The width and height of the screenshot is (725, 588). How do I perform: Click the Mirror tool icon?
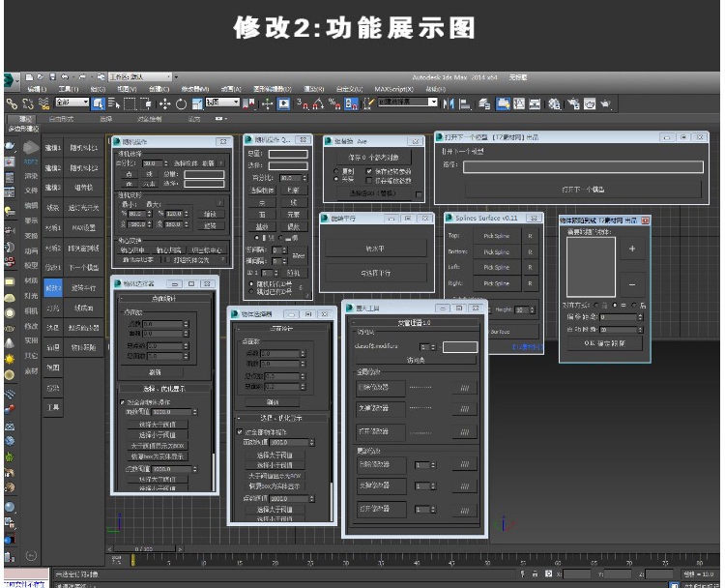(x=448, y=103)
